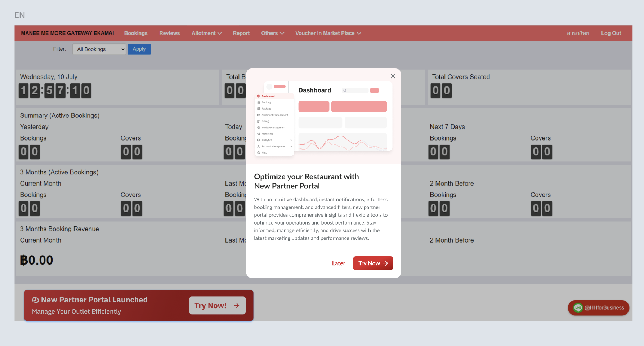Open the Reviews page
This screenshot has width=644, height=346.
(169, 33)
